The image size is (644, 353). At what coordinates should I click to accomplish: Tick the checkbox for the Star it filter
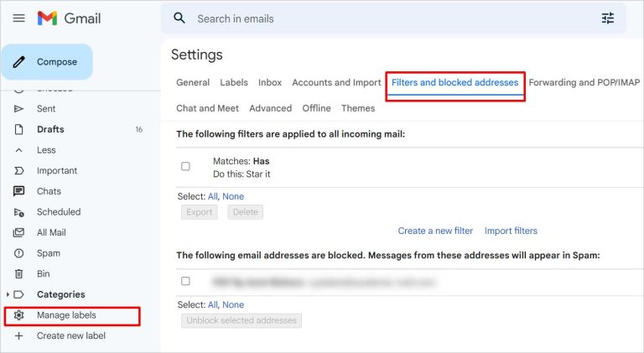coord(186,166)
